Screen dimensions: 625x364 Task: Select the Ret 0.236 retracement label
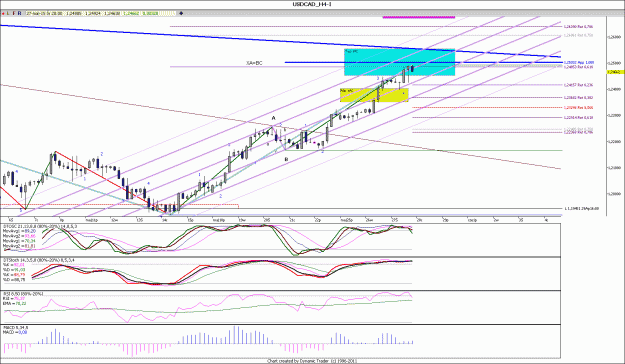tap(578, 85)
